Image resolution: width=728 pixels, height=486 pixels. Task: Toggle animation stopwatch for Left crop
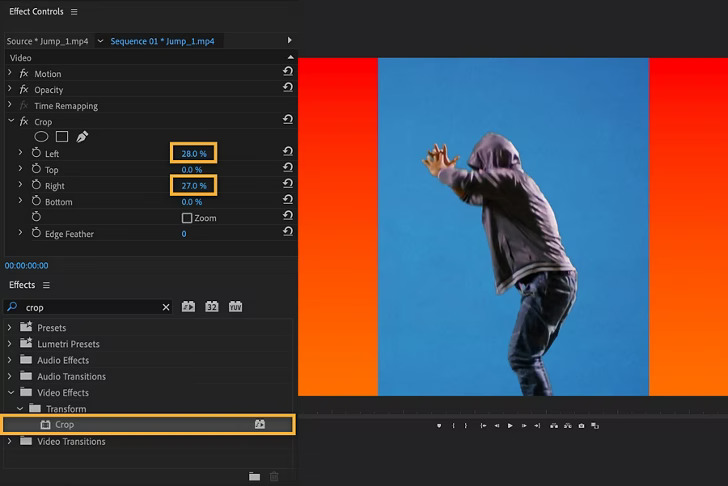point(36,153)
